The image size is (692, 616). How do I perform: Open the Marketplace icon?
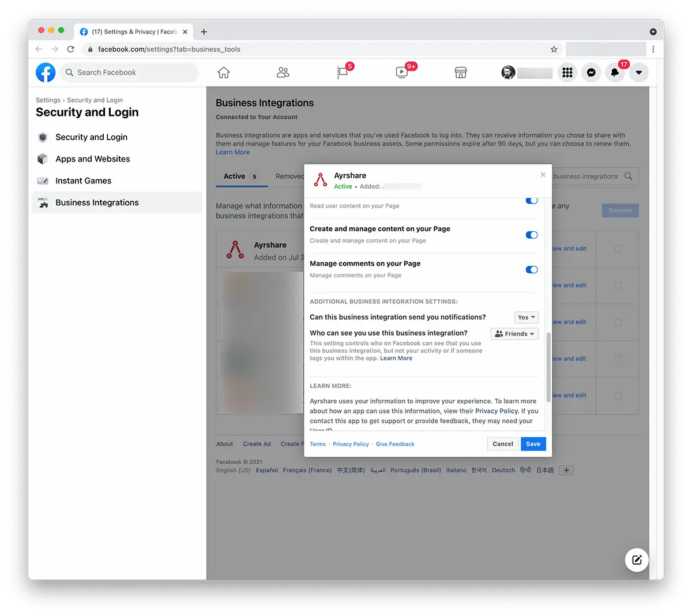pos(461,73)
